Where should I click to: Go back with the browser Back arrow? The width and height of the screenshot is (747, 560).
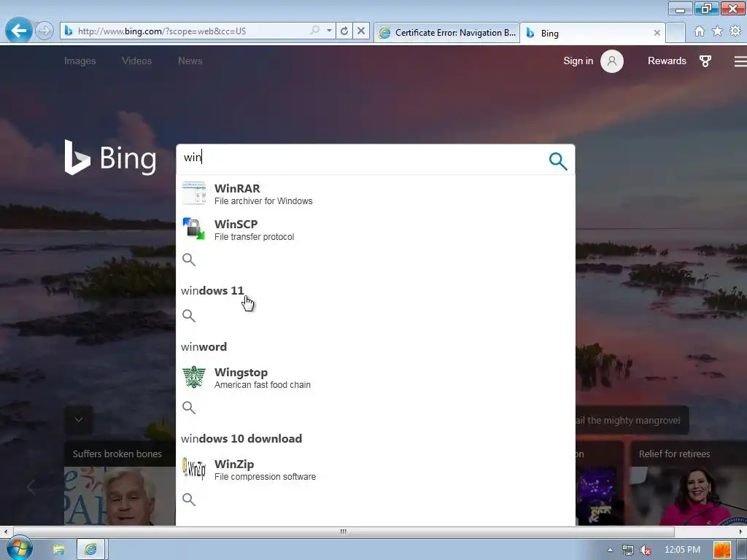coord(18,31)
